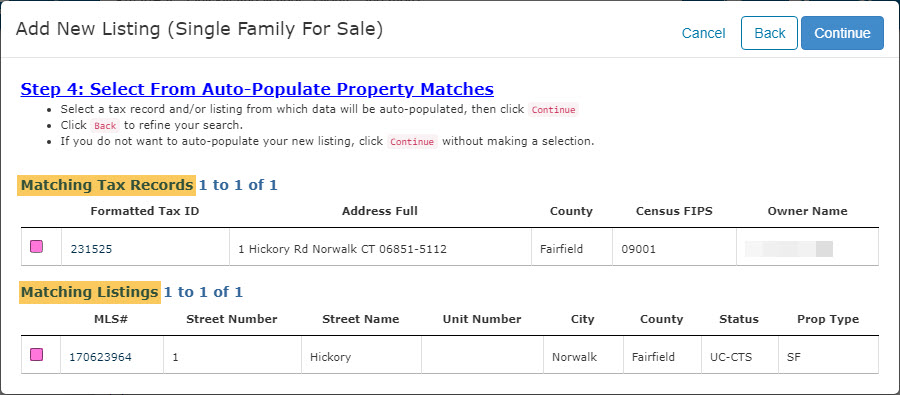The image size is (900, 395).
Task: Click the Status column header
Action: 739,319
